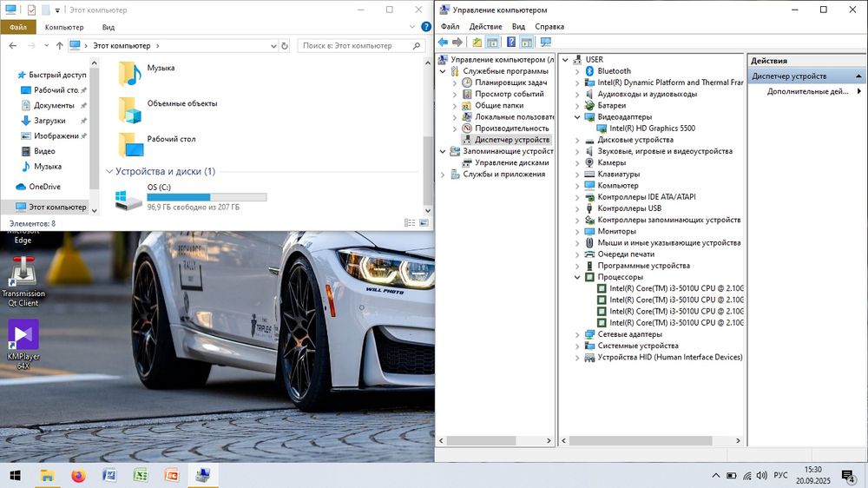Image resolution: width=868 pixels, height=488 pixels.
Task: Expand the Сетевые адаптеры category
Action: coord(577,334)
